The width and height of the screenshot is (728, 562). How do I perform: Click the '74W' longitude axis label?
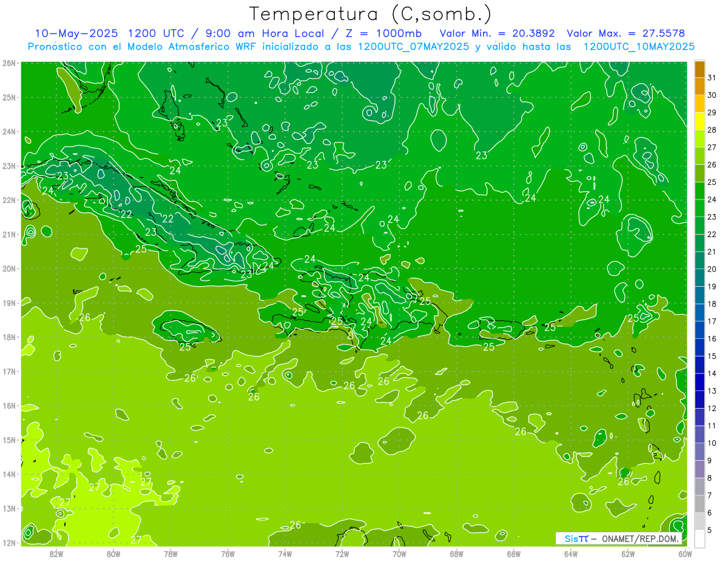pyautogui.click(x=285, y=554)
